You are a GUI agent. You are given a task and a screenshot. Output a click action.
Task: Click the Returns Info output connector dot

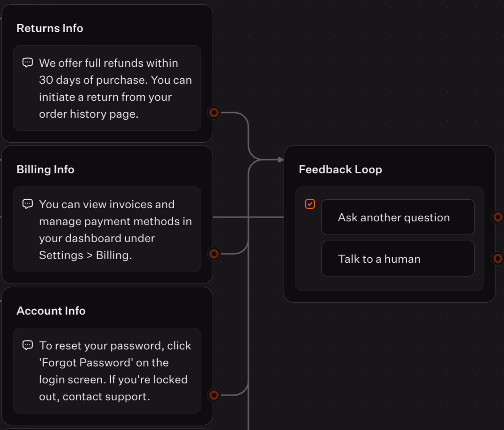coord(214,113)
